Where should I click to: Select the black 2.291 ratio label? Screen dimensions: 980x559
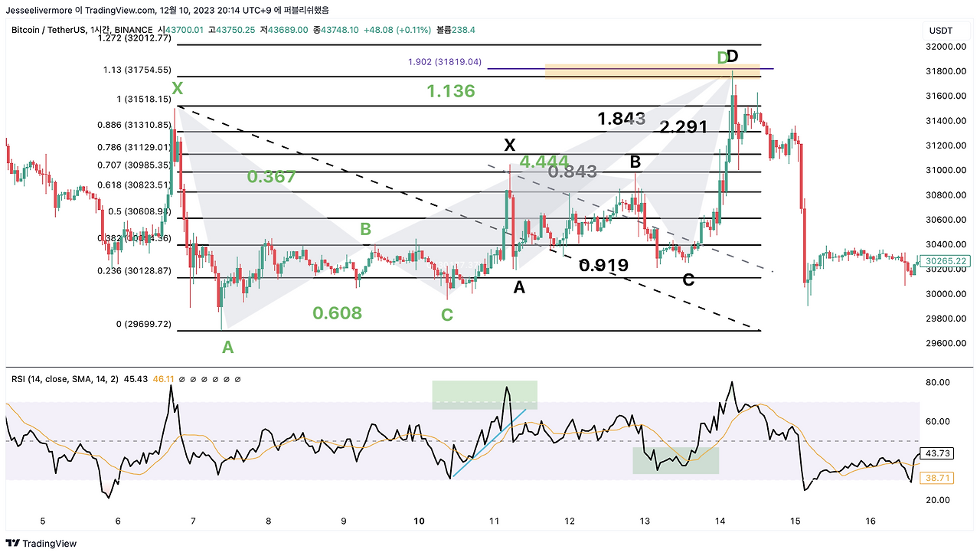683,127
